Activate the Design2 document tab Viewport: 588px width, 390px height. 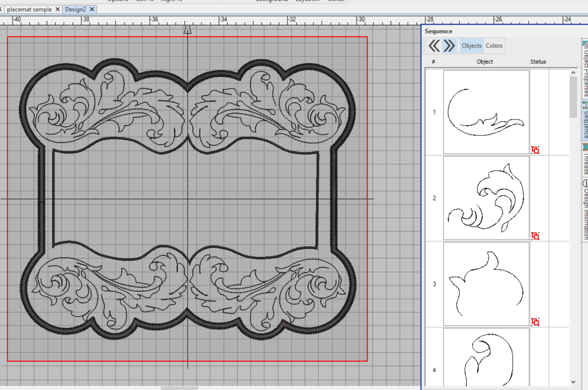[x=75, y=9]
